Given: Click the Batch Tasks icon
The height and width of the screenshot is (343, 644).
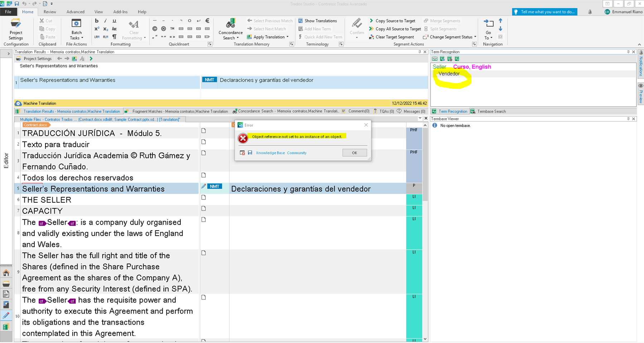Looking at the screenshot, I should (x=76, y=24).
